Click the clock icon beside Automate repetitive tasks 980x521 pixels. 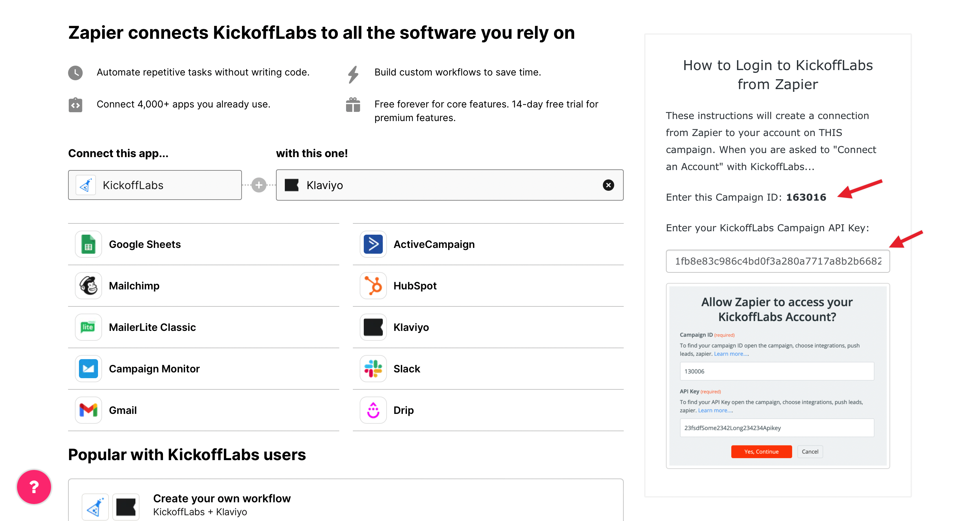coord(75,73)
